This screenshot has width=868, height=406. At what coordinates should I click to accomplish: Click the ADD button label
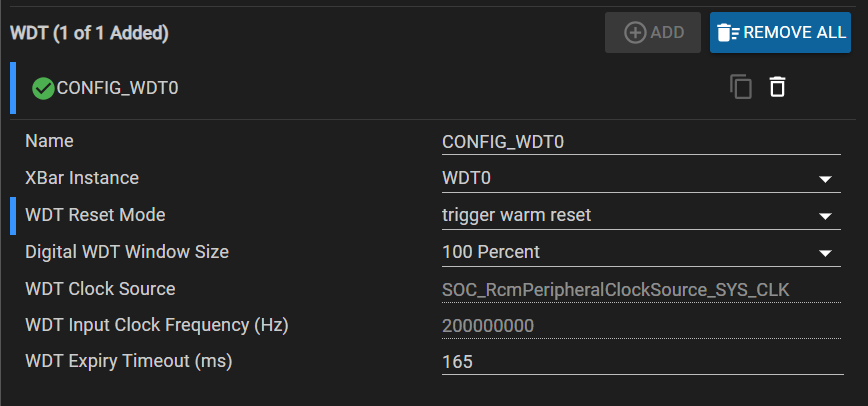tap(667, 33)
